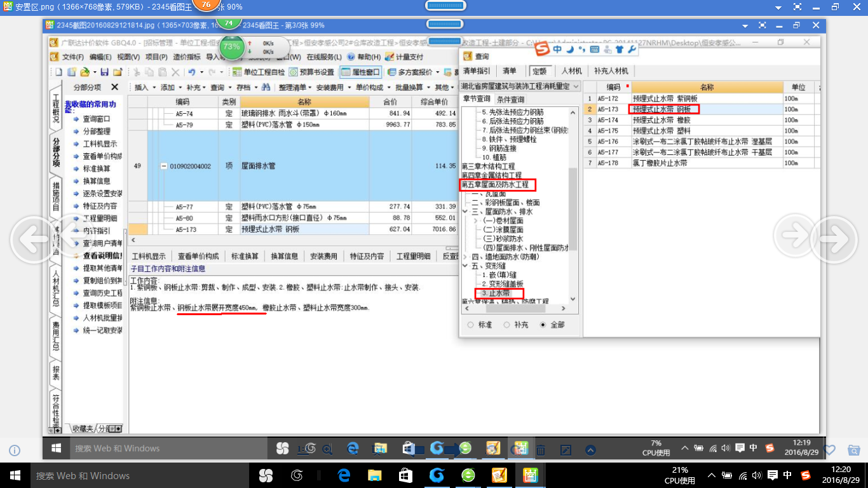Image resolution: width=868 pixels, height=488 pixels.
Task: Open Windows Store from main taskbar
Action: pyautogui.click(x=405, y=475)
